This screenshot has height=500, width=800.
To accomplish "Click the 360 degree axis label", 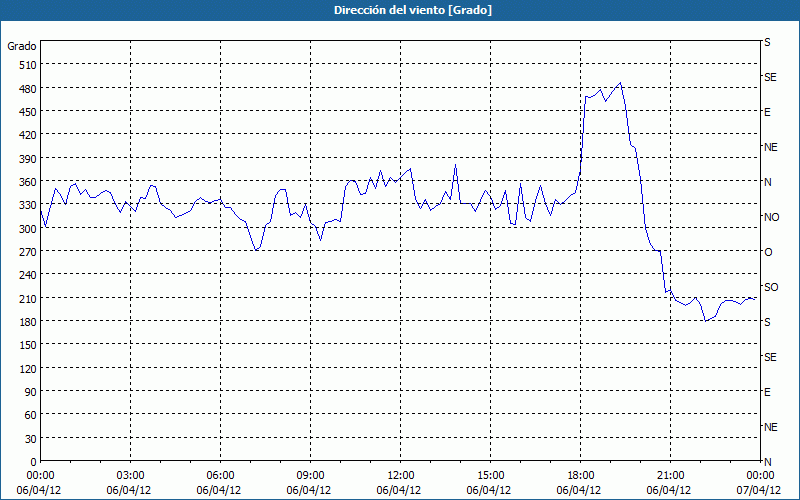I will (29, 182).
